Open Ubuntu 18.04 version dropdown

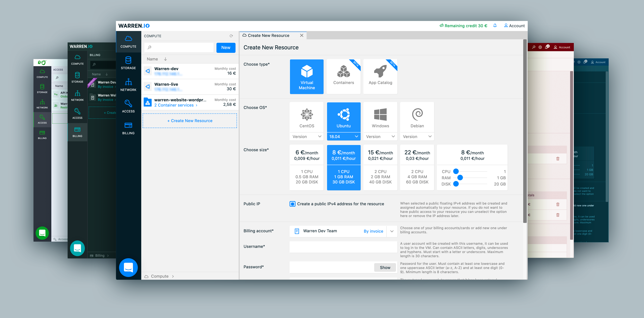pos(343,136)
